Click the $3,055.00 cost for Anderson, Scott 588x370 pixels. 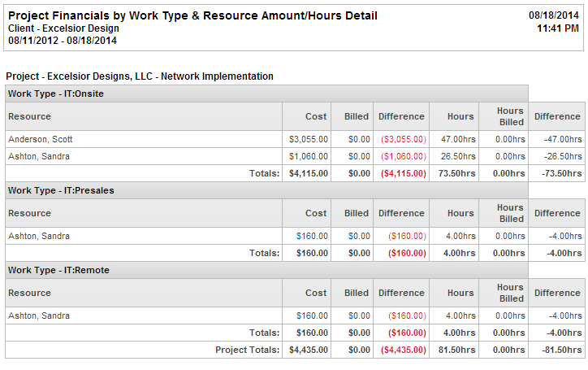309,139
